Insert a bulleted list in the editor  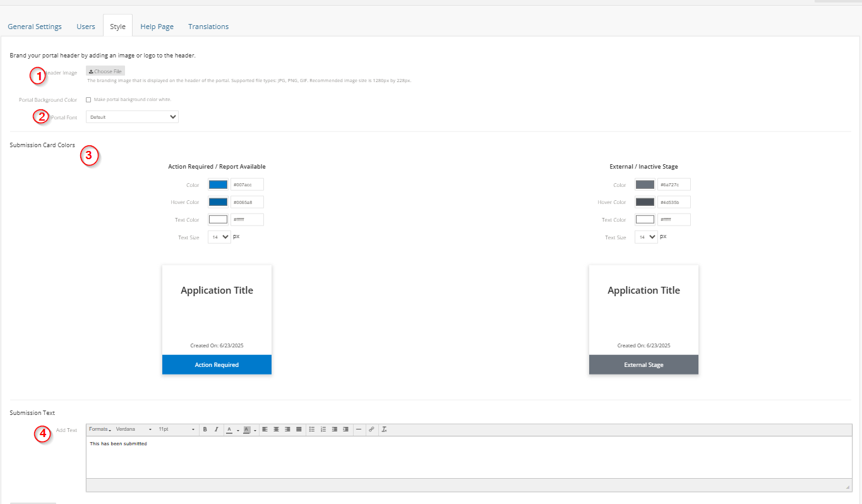point(311,429)
